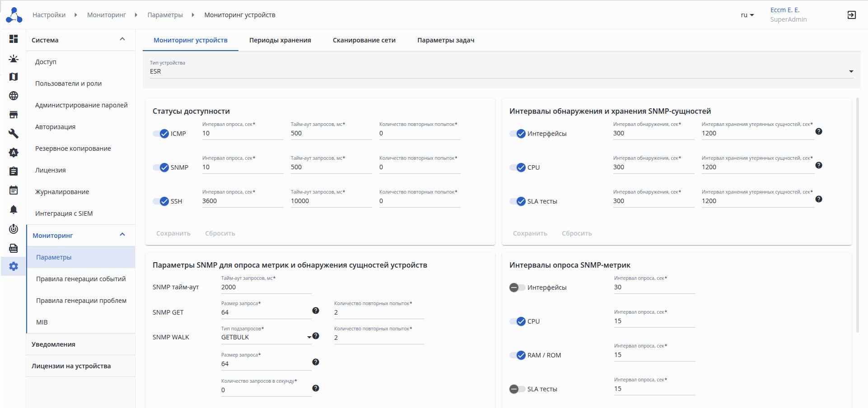Switch to the Сканирование сети tab
The image size is (868, 408).
coord(364,40)
